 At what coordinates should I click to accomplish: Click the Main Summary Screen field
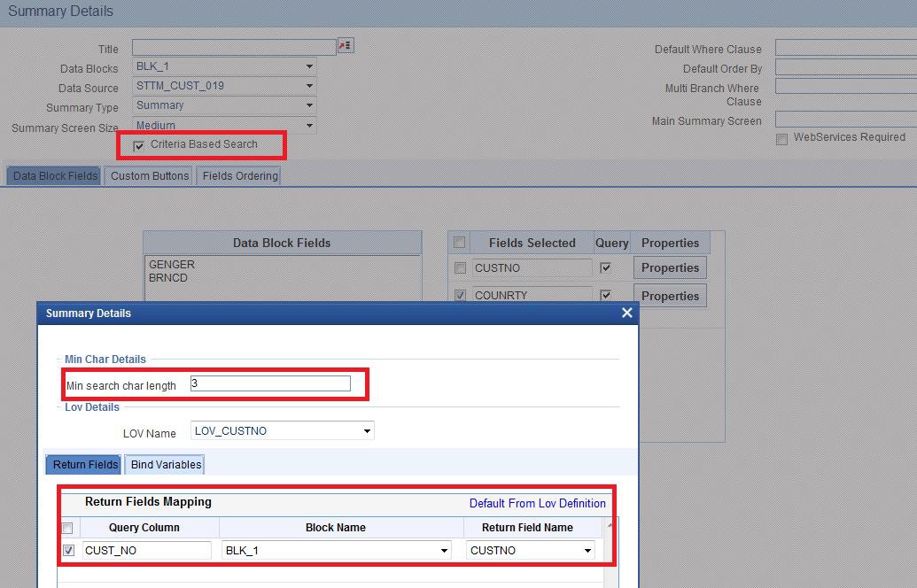tap(845, 120)
